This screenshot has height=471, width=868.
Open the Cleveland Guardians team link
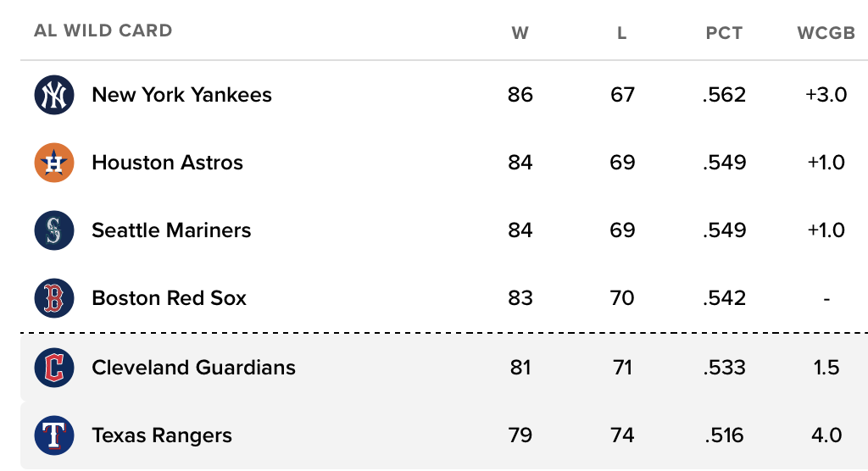click(x=193, y=368)
